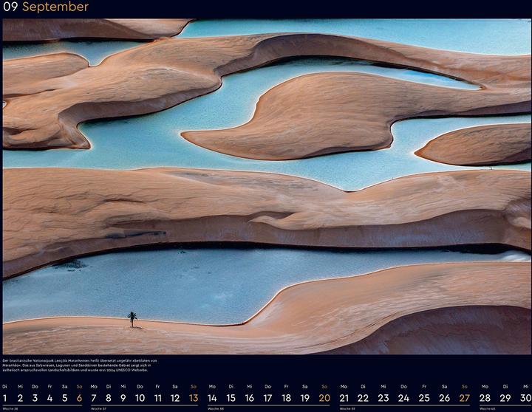Select date 18 in the calendar strip
The image size is (532, 412).
pyautogui.click(x=286, y=398)
